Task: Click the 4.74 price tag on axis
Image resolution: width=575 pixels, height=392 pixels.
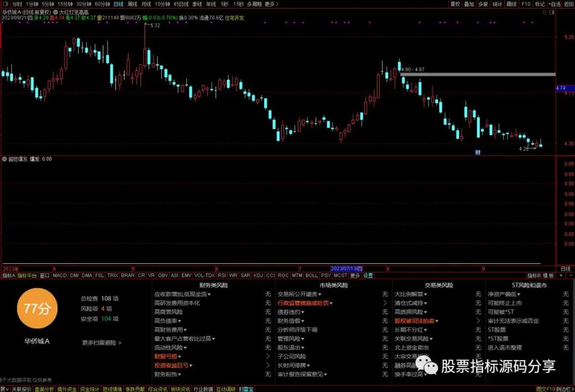Action: [x=565, y=88]
